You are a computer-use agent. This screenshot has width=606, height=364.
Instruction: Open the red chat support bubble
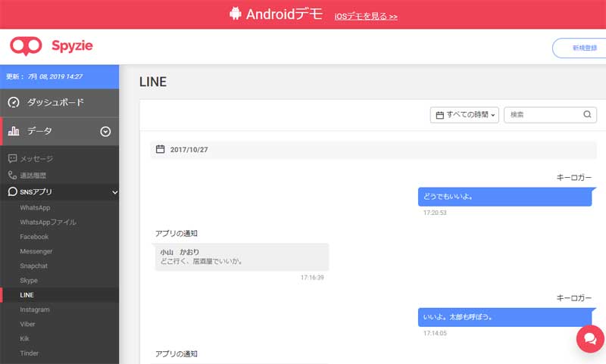click(x=590, y=339)
